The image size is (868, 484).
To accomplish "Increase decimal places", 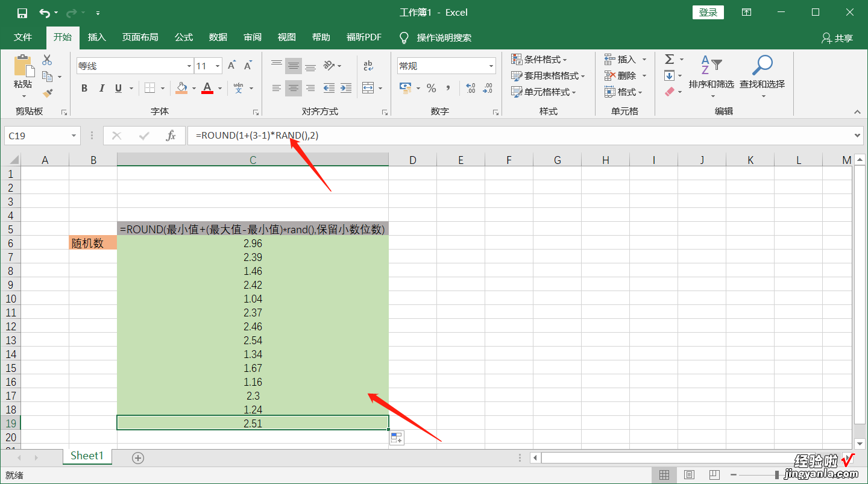I will (x=471, y=88).
